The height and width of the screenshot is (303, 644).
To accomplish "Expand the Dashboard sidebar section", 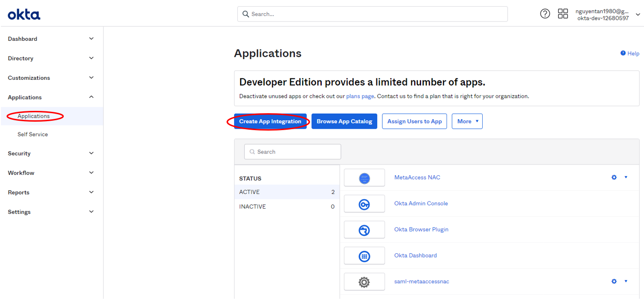I will [x=91, y=39].
